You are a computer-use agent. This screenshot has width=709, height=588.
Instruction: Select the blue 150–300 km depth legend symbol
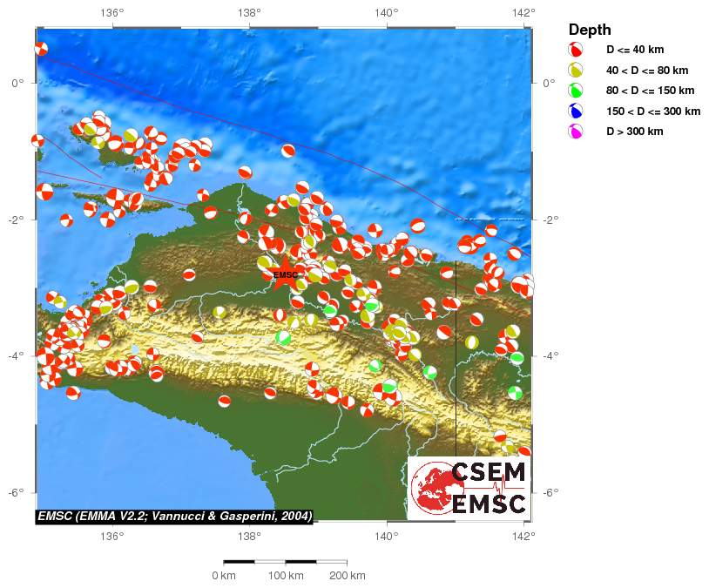[x=575, y=112]
